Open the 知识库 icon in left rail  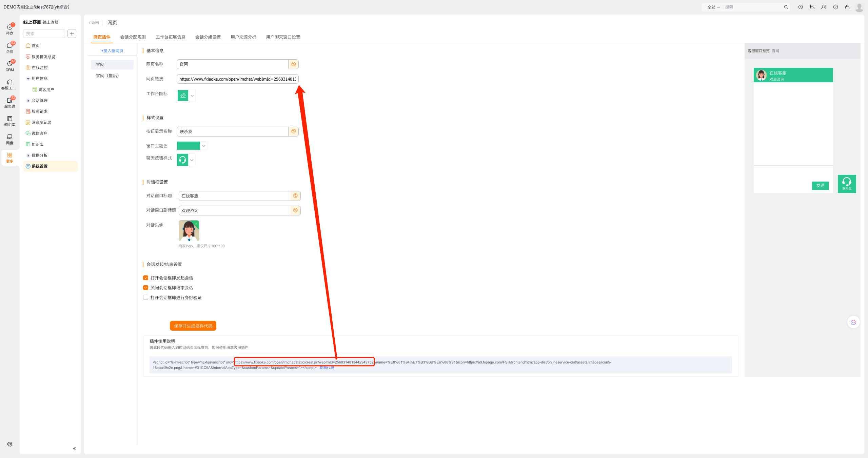[x=9, y=121]
